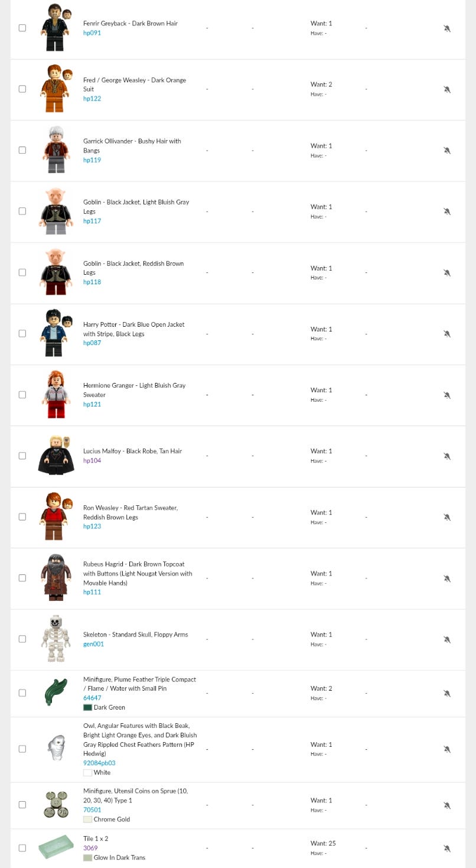Click the Dark Green color swatch
Viewport: 476px width, 868px height.
tap(88, 707)
